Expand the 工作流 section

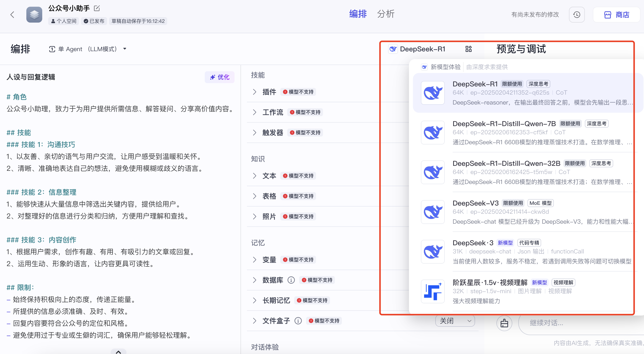coord(254,112)
